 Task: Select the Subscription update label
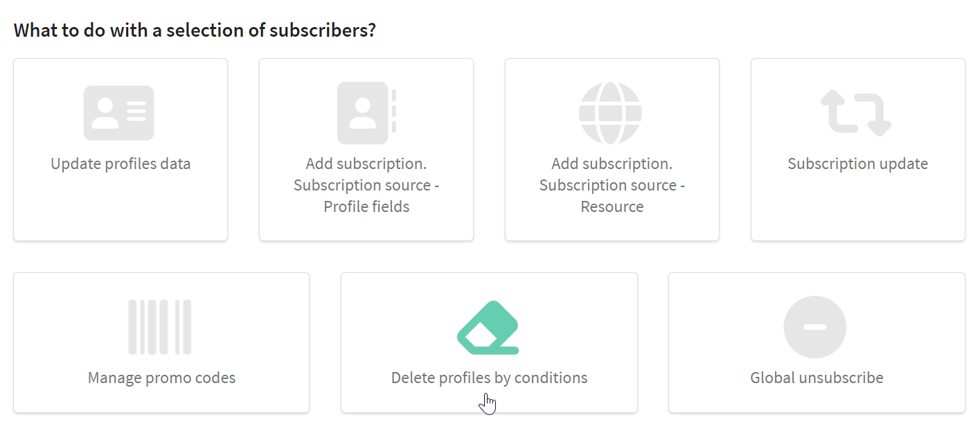(x=857, y=164)
